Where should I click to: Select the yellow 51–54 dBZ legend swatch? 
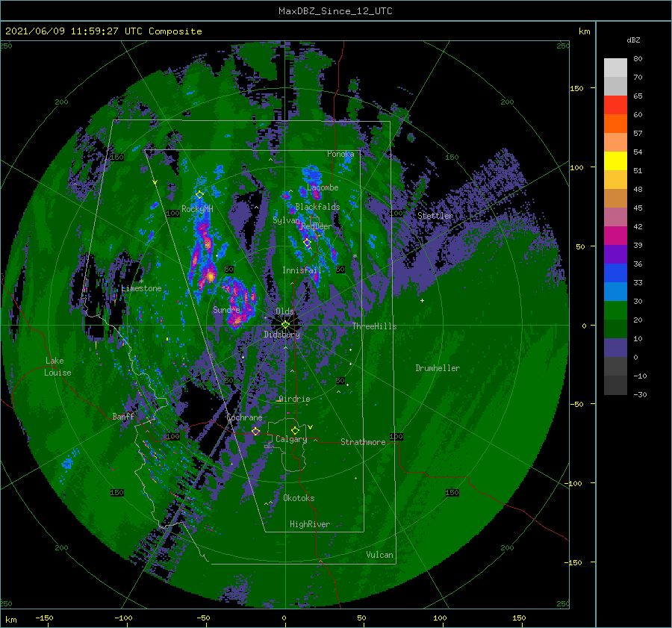[615, 161]
